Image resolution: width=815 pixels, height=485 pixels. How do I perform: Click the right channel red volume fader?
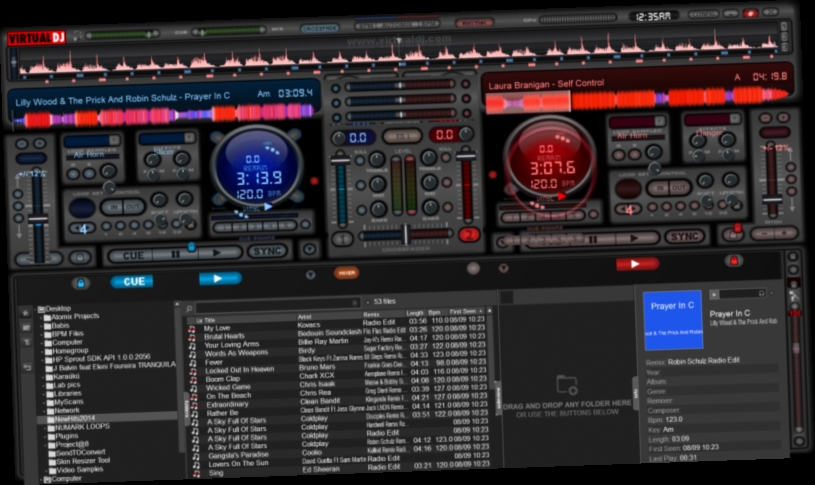[466, 155]
